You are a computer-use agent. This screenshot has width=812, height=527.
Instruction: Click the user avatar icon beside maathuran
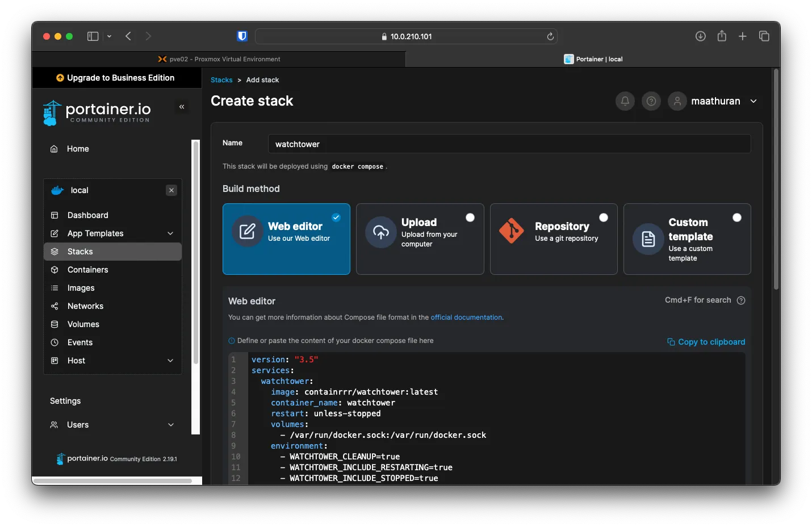click(x=677, y=101)
